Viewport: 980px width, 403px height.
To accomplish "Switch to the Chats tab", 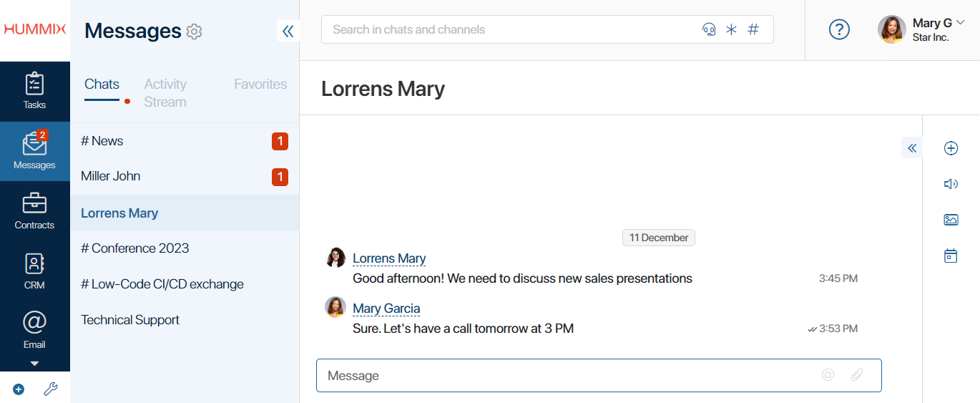I will pyautogui.click(x=102, y=84).
